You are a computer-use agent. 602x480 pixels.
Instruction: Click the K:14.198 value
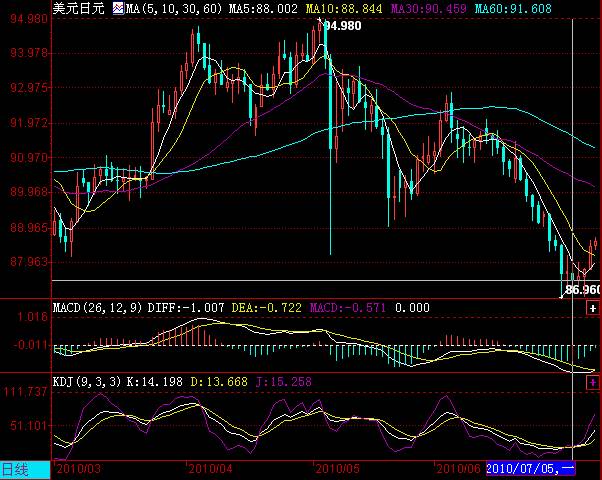[155, 382]
